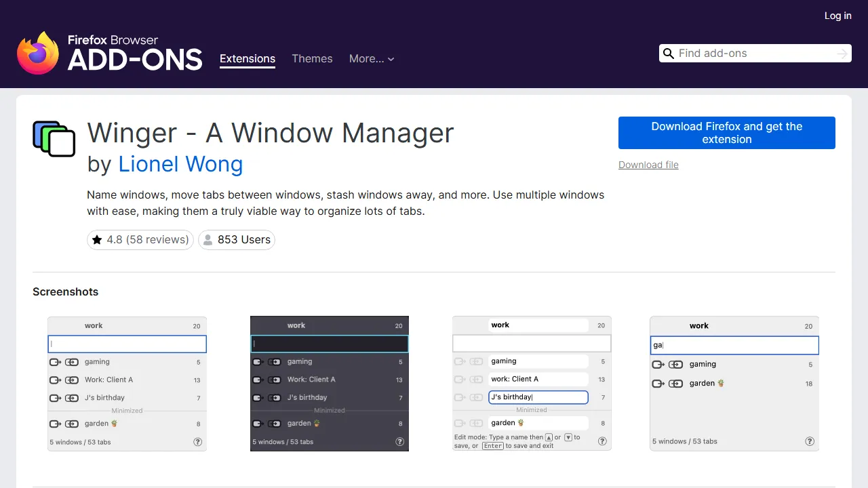This screenshot has width=868, height=488.
Task: Click the star rating icon
Action: [x=96, y=239]
